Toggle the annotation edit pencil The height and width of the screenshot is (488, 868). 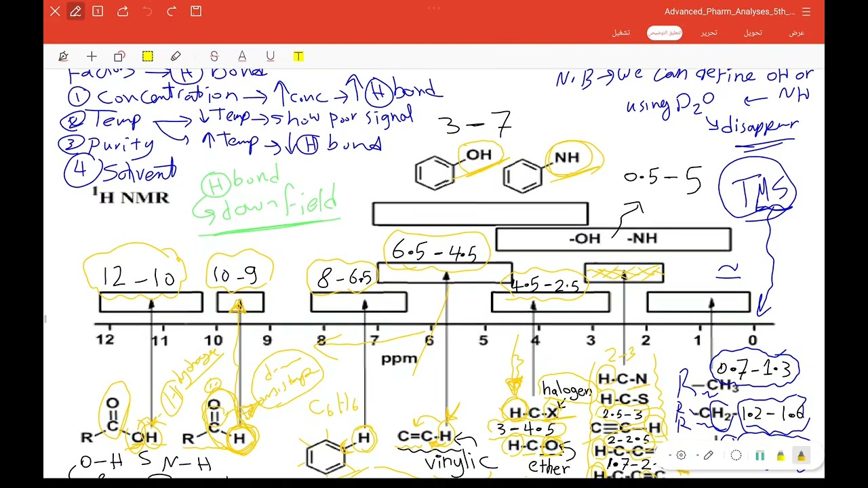pos(75,12)
